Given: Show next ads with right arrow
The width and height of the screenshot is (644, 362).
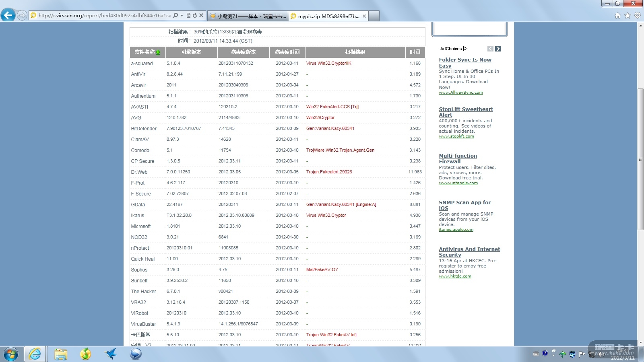Looking at the screenshot, I should click(498, 49).
